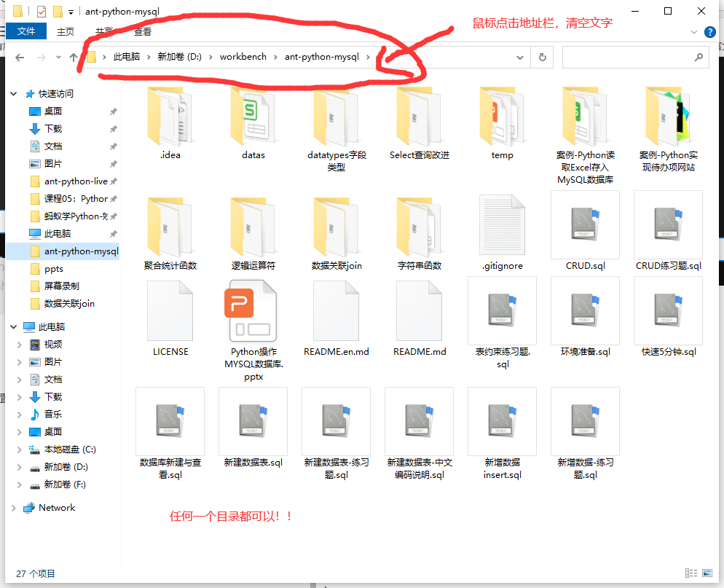
Task: Expand 音乐 under 此电脑
Action: (x=20, y=415)
